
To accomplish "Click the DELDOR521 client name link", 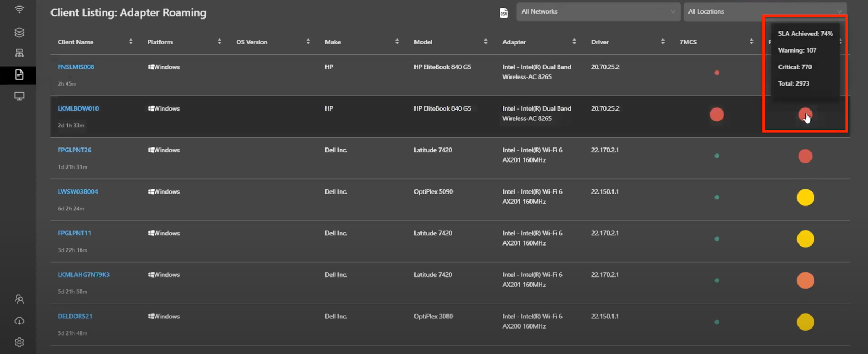I will (x=75, y=317).
